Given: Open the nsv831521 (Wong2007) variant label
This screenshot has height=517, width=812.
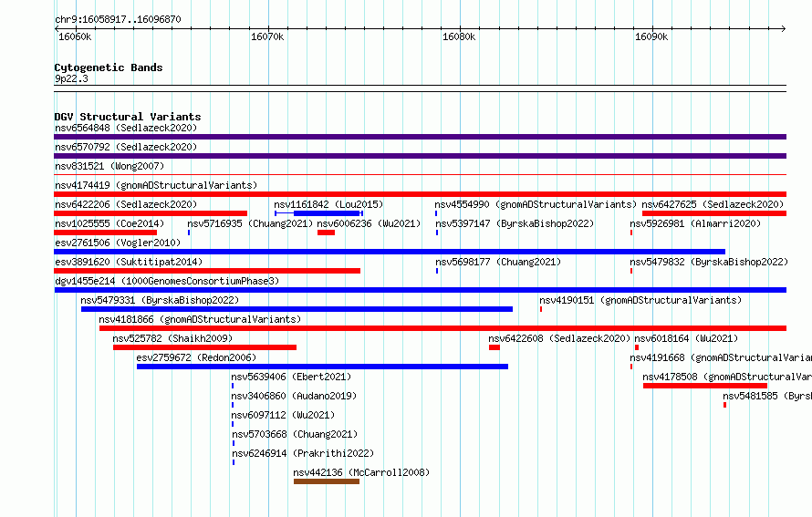Looking at the screenshot, I should 109,166.
